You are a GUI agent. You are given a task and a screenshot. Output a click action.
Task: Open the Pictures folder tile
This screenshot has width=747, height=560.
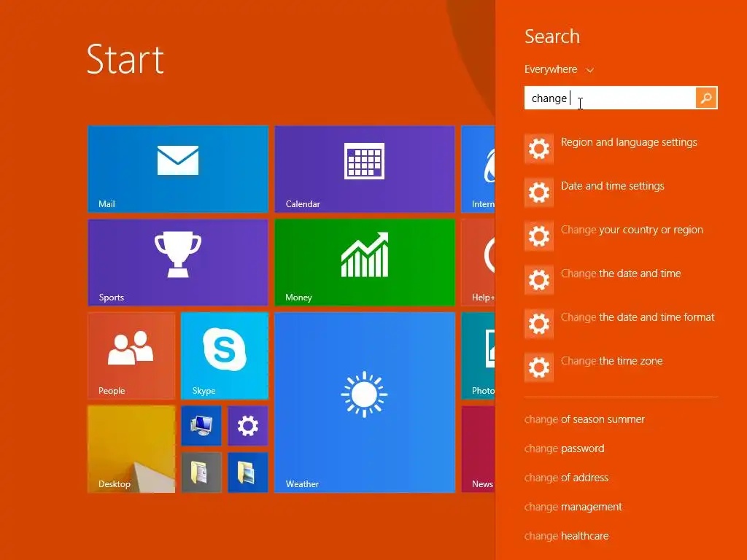pyautogui.click(x=248, y=472)
